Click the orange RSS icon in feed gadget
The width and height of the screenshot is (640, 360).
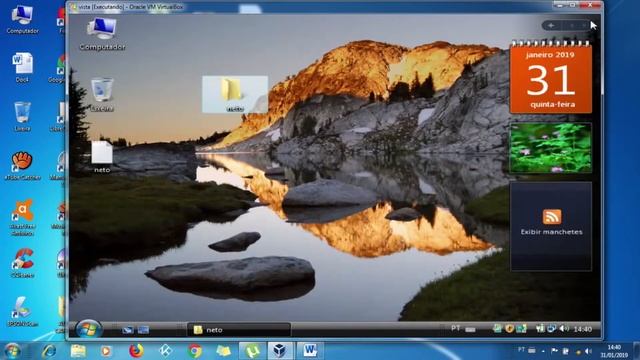pyautogui.click(x=551, y=216)
